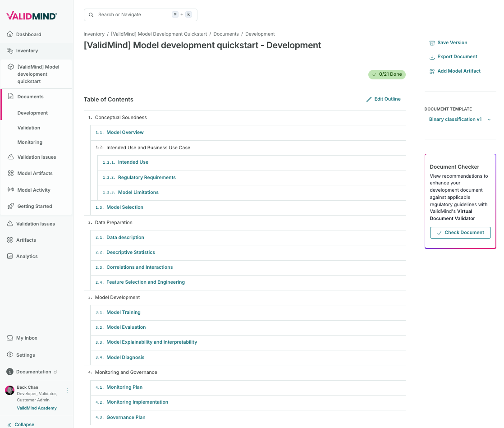Click the Model Activity broadcast icon
Screen dimensions: 504x428
[x=11, y=189]
